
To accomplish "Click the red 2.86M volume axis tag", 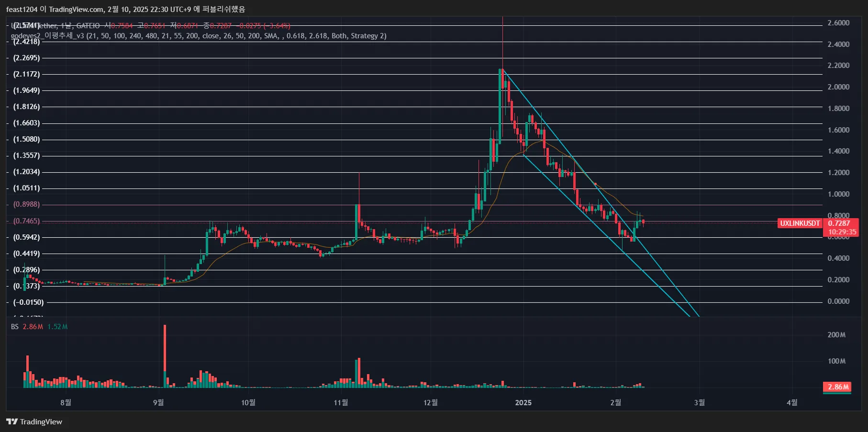I will [x=838, y=387].
